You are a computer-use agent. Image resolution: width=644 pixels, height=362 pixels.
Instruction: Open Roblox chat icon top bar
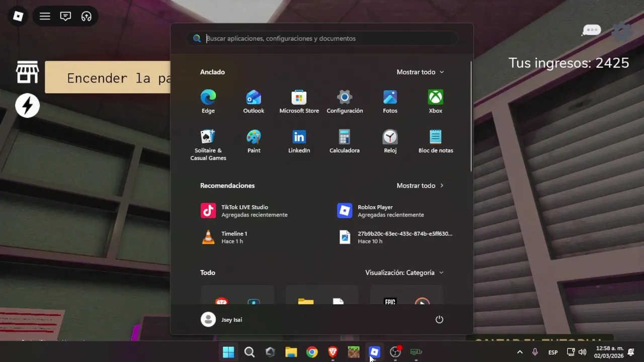65,16
